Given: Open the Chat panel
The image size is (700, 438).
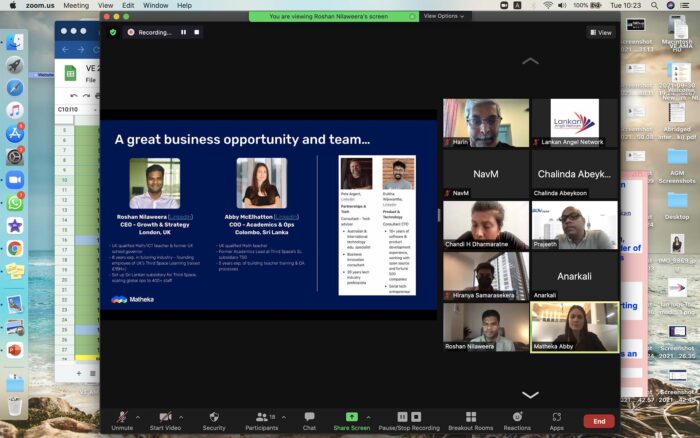Looking at the screenshot, I should 310,420.
